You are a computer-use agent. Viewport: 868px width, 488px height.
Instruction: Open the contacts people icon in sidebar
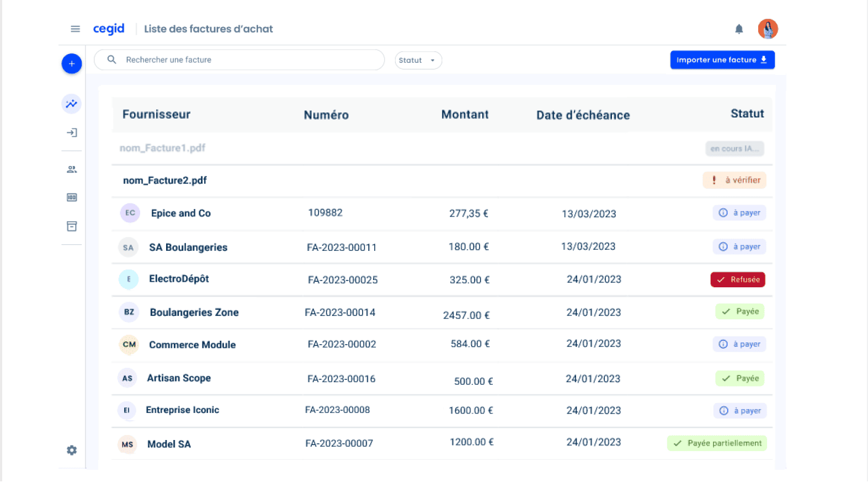72,169
